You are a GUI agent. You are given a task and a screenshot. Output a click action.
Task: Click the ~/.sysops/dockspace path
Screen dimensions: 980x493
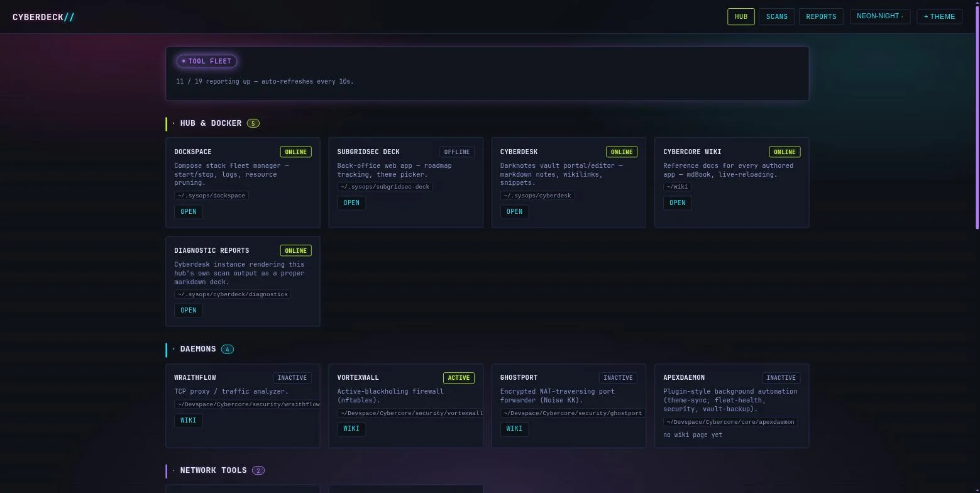coord(211,196)
